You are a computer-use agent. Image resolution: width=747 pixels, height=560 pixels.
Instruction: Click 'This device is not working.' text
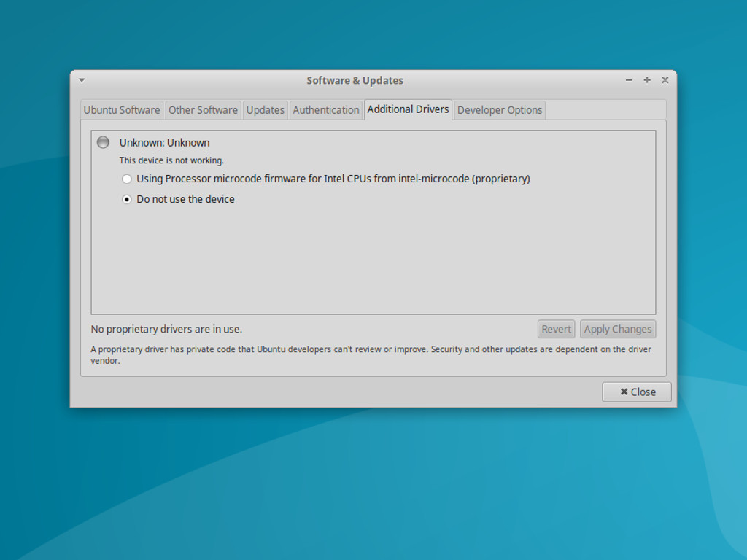click(171, 160)
